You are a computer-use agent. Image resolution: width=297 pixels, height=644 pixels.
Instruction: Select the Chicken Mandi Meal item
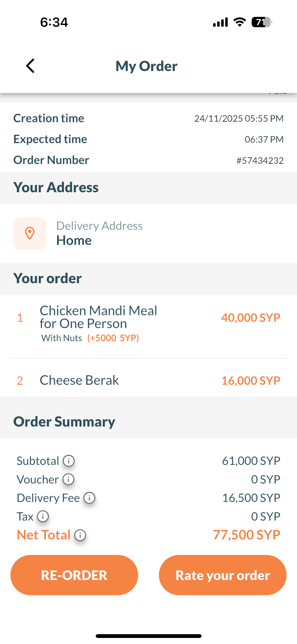pyautogui.click(x=98, y=317)
